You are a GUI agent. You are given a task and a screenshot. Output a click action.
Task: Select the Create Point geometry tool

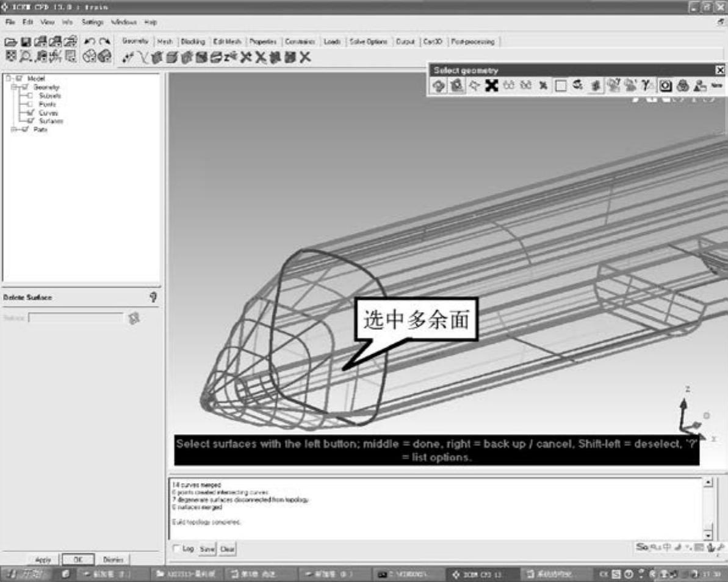click(128, 57)
